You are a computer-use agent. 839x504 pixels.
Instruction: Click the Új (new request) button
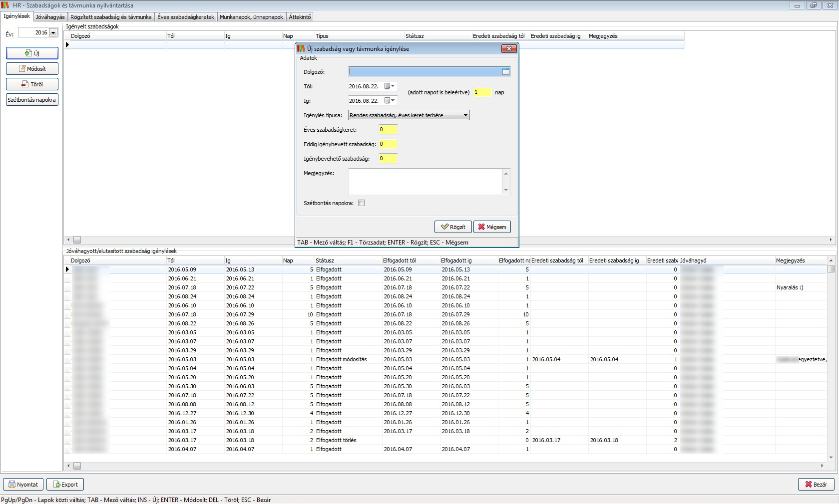click(32, 53)
